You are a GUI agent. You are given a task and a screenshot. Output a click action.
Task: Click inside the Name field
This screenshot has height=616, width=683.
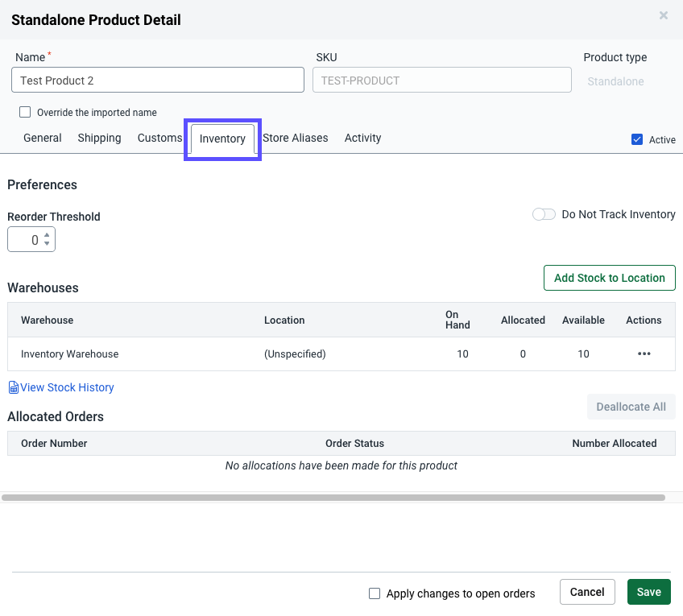[x=157, y=80]
